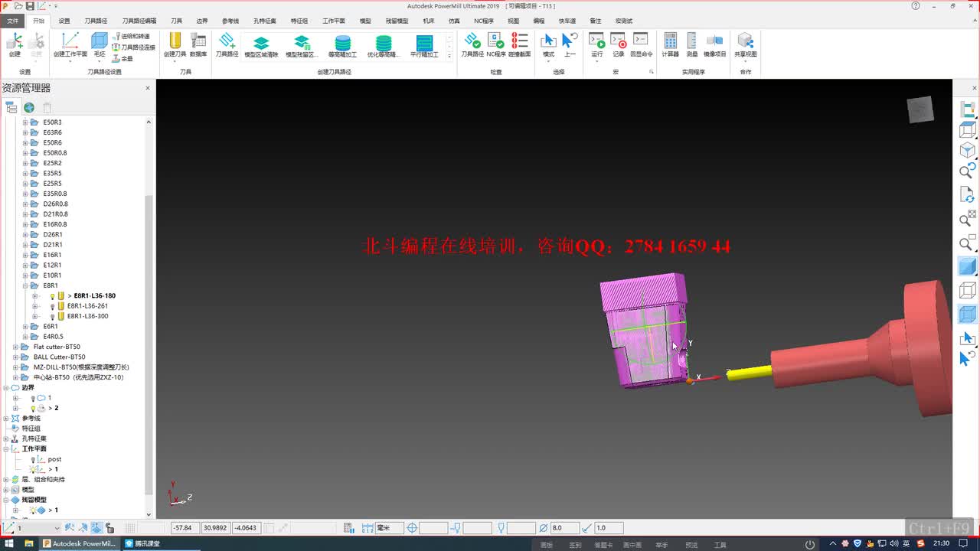This screenshot has height=551, width=980.
Task: Expand the E6R1 folder
Action: pos(24,326)
